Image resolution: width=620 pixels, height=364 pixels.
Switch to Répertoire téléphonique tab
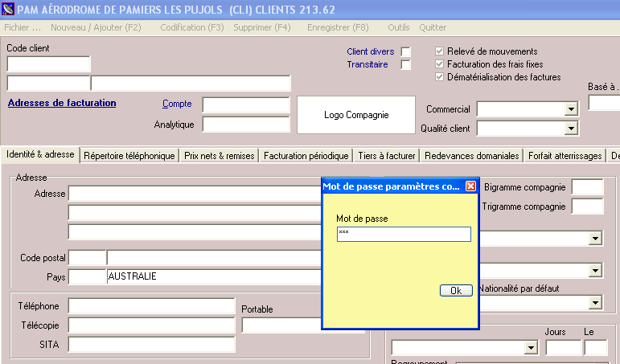tap(129, 156)
